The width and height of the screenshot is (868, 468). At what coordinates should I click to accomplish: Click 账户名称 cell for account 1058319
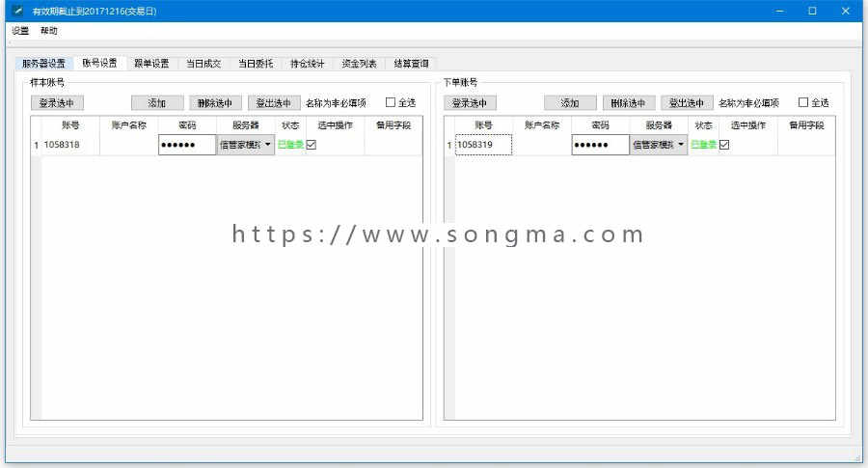coord(542,145)
